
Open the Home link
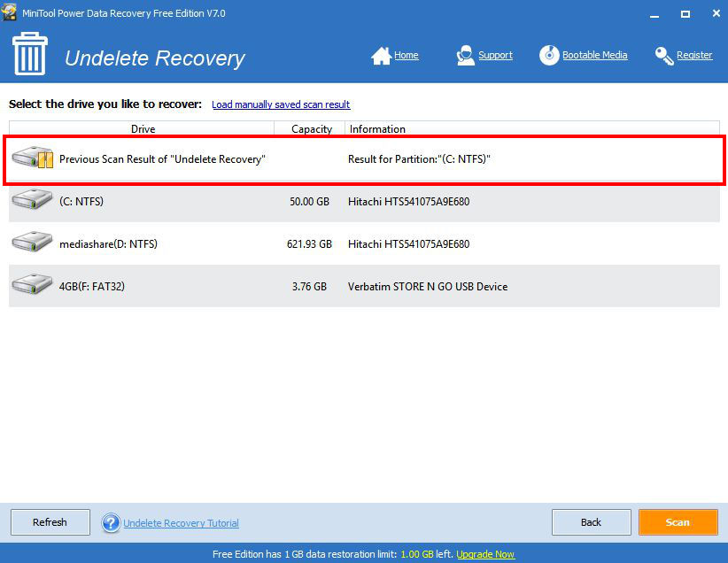407,55
